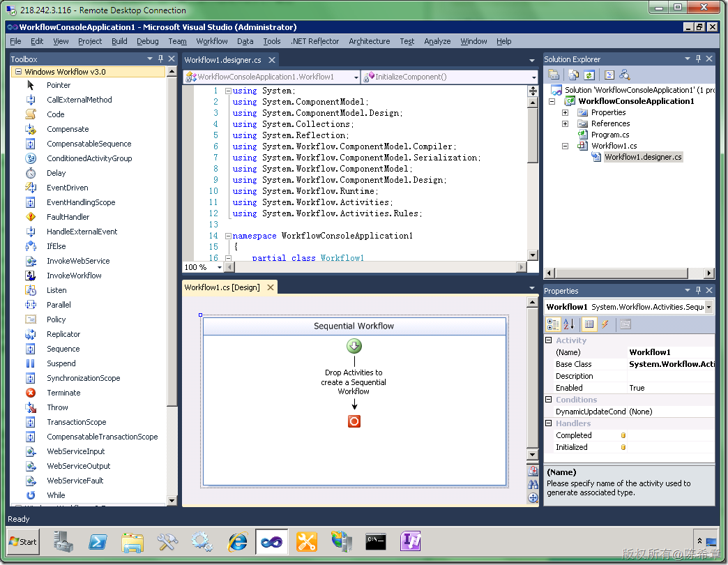Click the Windows Start button
The image size is (728, 565).
coord(23,542)
